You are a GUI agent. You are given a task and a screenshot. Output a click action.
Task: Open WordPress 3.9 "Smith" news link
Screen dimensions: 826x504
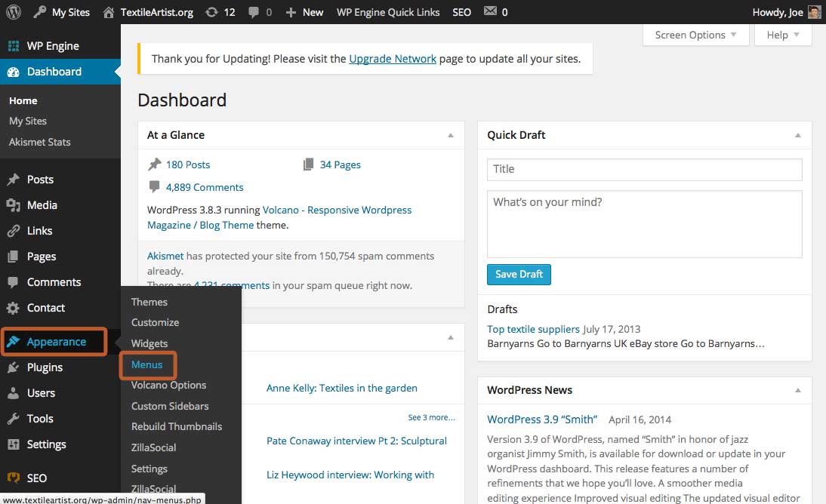(x=542, y=419)
